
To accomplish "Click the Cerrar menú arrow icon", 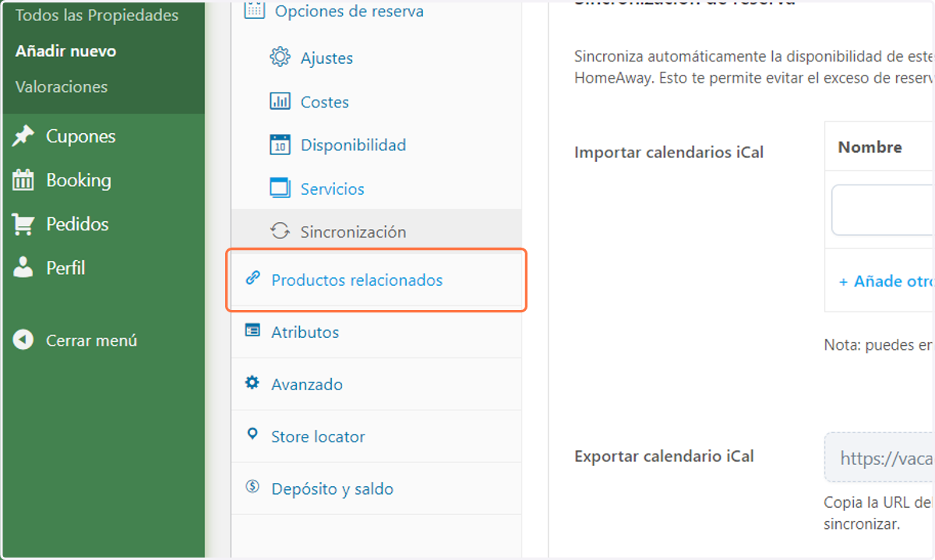I will pyautogui.click(x=23, y=340).
